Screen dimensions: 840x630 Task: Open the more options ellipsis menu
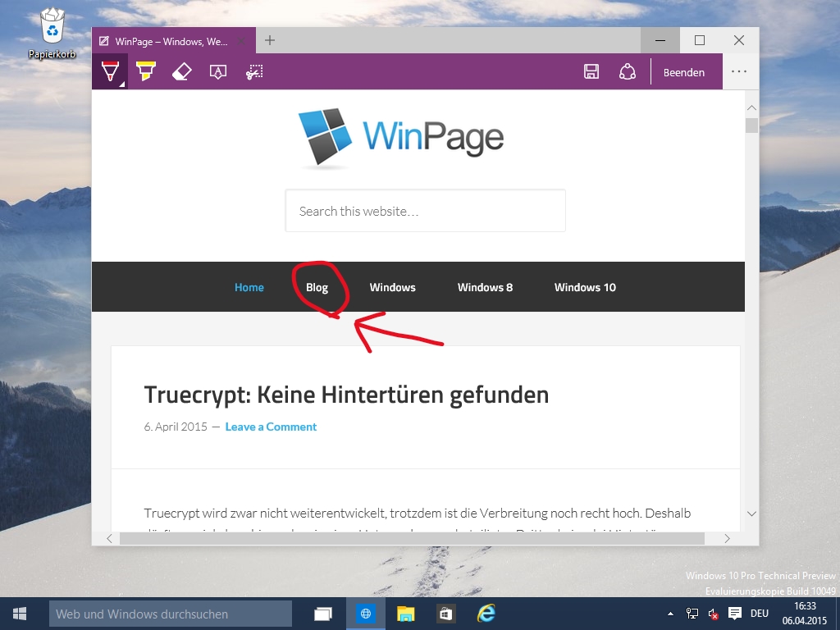[x=739, y=72]
